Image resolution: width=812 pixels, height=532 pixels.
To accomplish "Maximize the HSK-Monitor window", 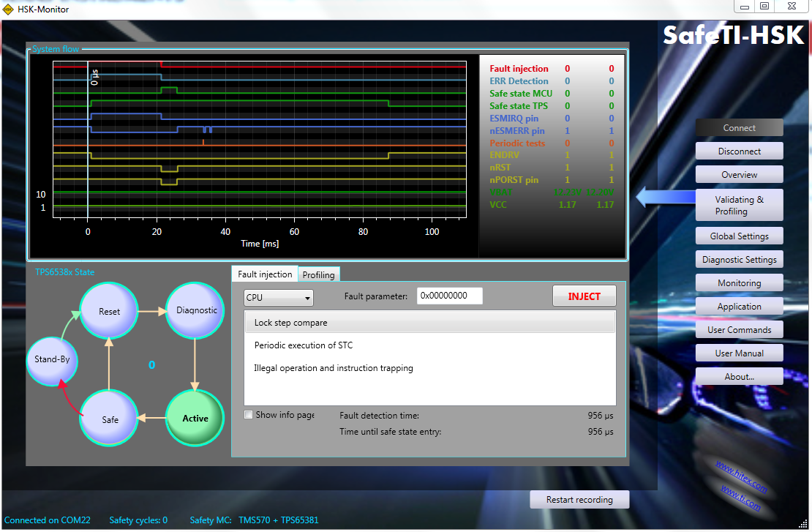I will point(764,6).
